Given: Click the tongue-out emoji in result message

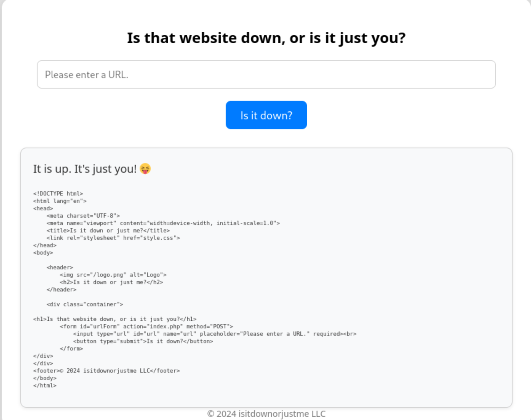Looking at the screenshot, I should coord(145,169).
